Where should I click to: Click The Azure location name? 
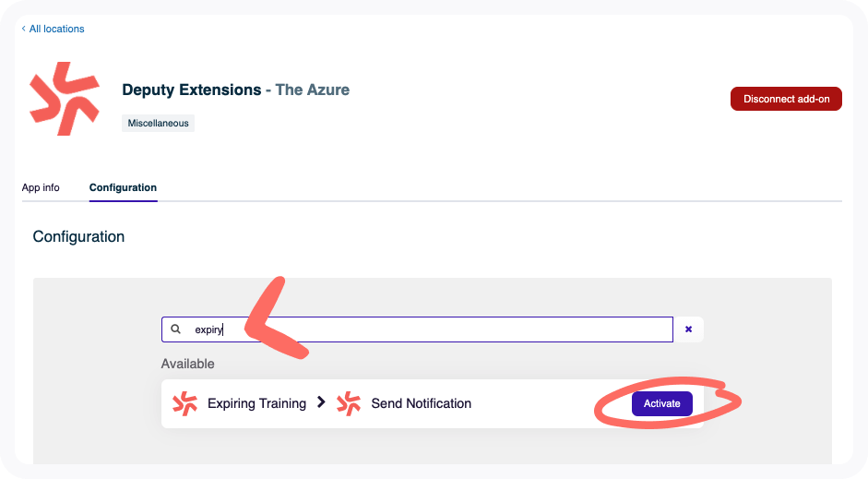click(313, 90)
